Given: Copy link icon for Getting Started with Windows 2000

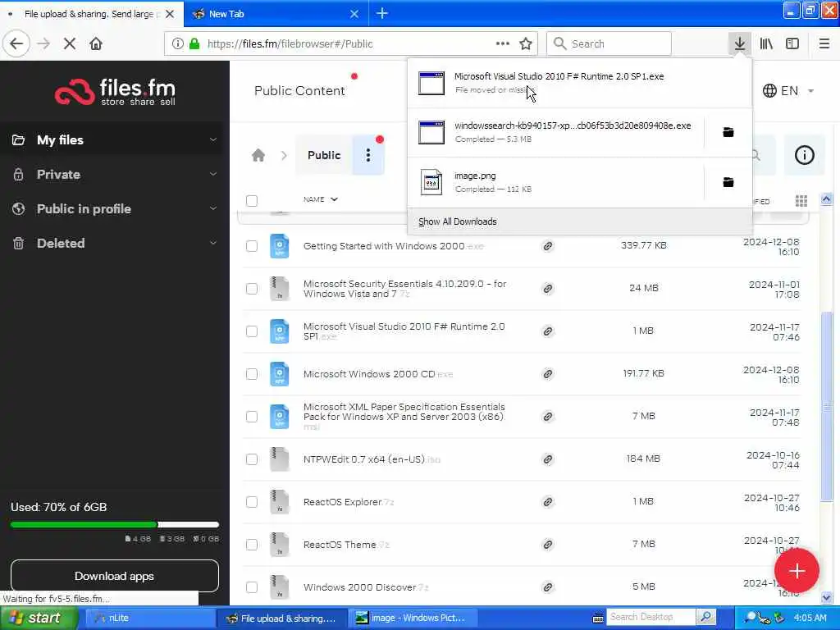Looking at the screenshot, I should [547, 246].
